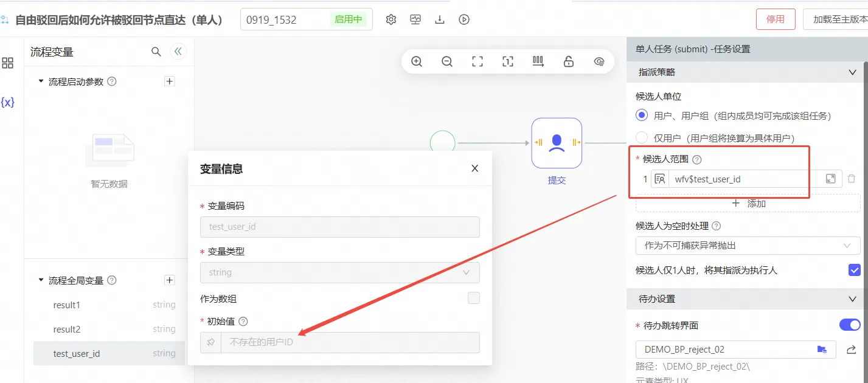Select the result2 variable in list
The image size is (868, 383).
point(67,330)
